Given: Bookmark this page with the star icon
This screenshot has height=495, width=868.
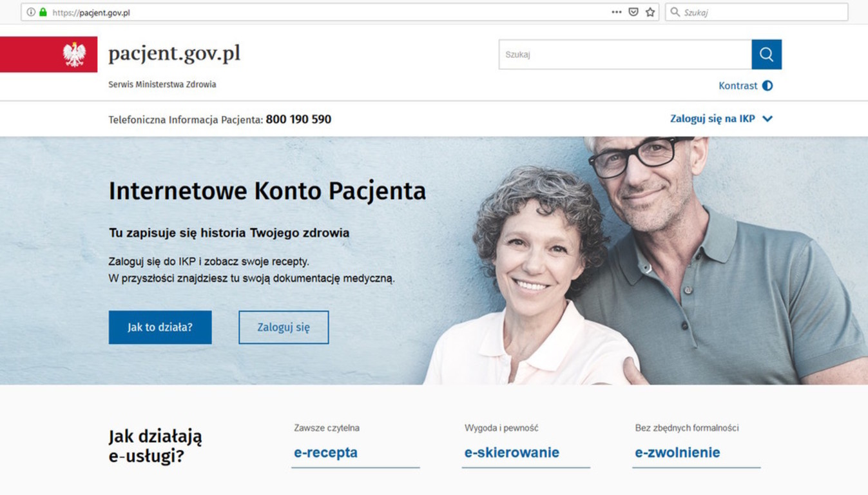Looking at the screenshot, I should 650,12.
